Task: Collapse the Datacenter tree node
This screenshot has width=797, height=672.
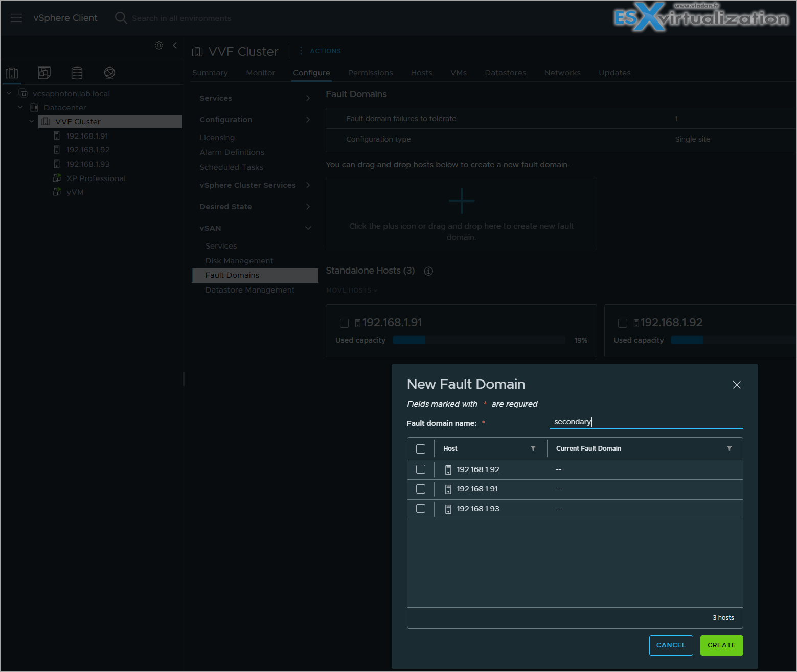Action: pyautogui.click(x=20, y=108)
